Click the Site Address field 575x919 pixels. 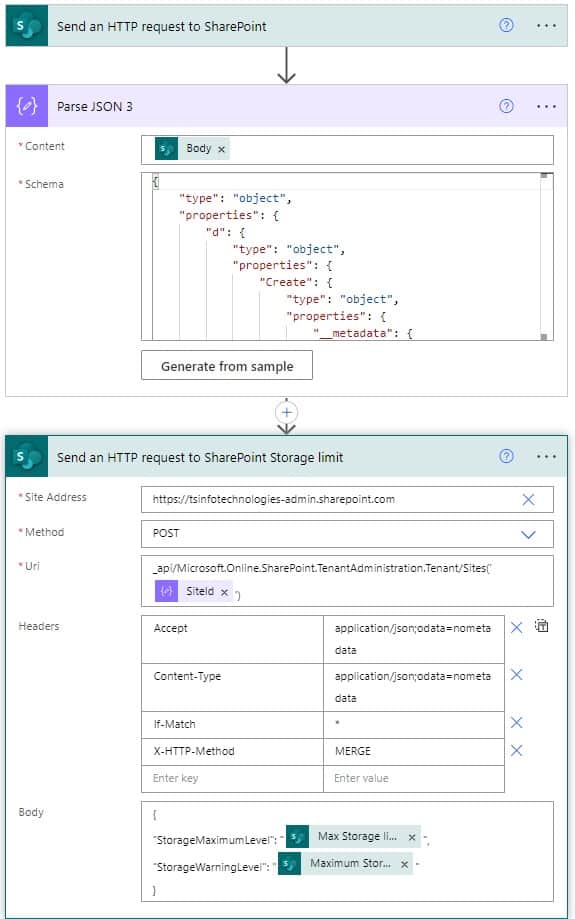(x=347, y=499)
